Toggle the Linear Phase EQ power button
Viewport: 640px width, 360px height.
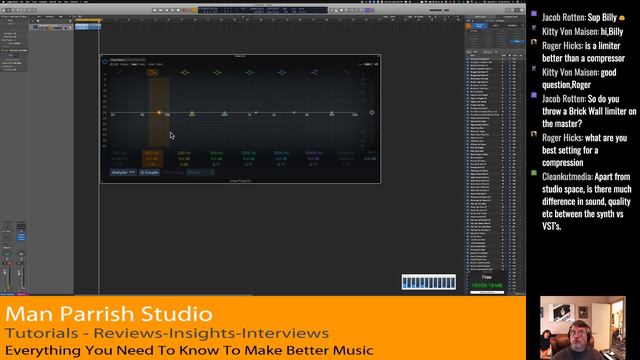(x=104, y=61)
